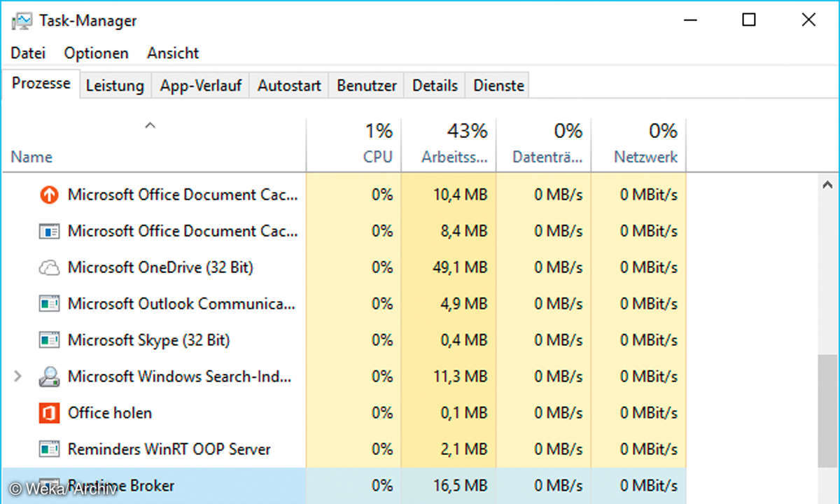Minimize the Task-Manager window
Image resolution: width=840 pixels, height=504 pixels.
click(689, 20)
